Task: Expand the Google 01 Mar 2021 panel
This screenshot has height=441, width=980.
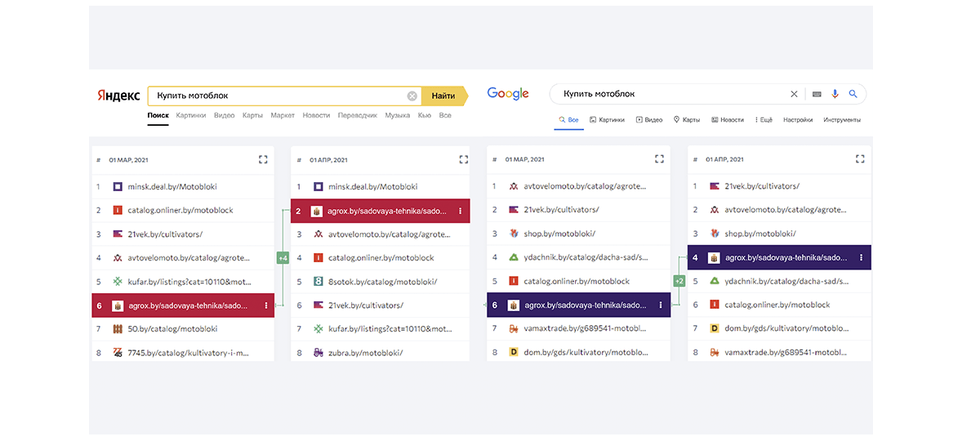Action: coord(659,159)
